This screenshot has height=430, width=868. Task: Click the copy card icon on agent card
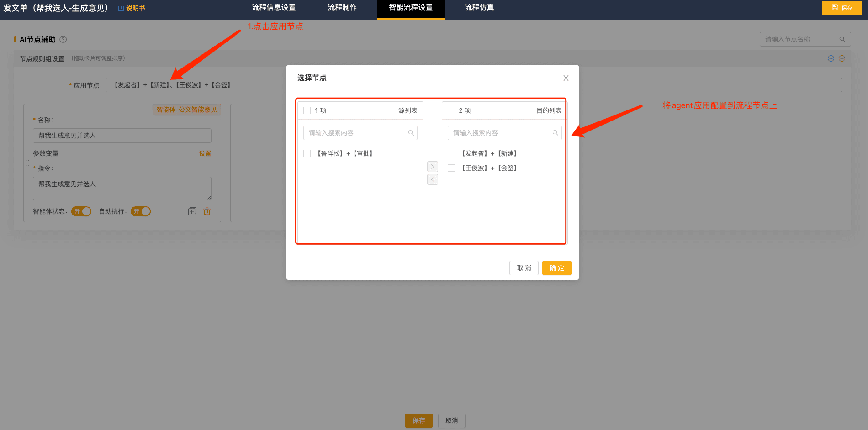click(x=192, y=211)
